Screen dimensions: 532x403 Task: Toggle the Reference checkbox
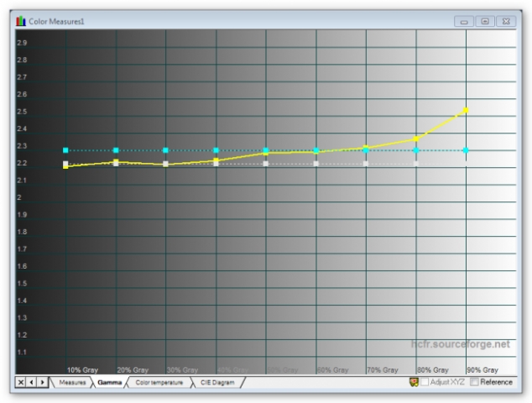[476, 383]
